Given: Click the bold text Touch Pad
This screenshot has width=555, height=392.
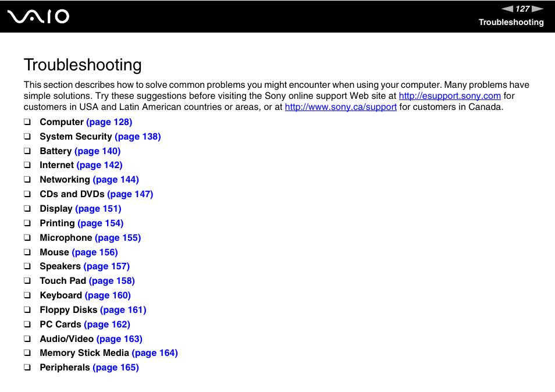Looking at the screenshot, I should [x=63, y=281].
